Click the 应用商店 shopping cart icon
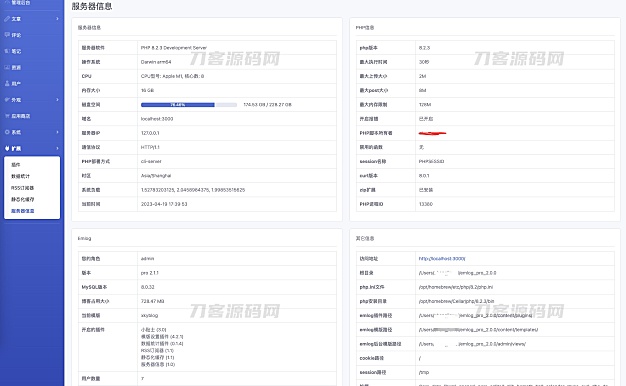The width and height of the screenshot is (626, 386). pyautogui.click(x=7, y=116)
